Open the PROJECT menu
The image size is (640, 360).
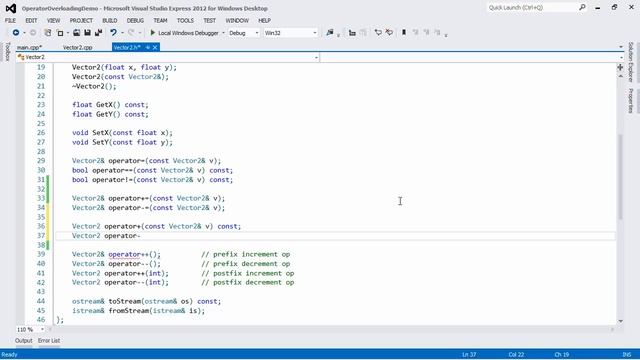pos(81,20)
